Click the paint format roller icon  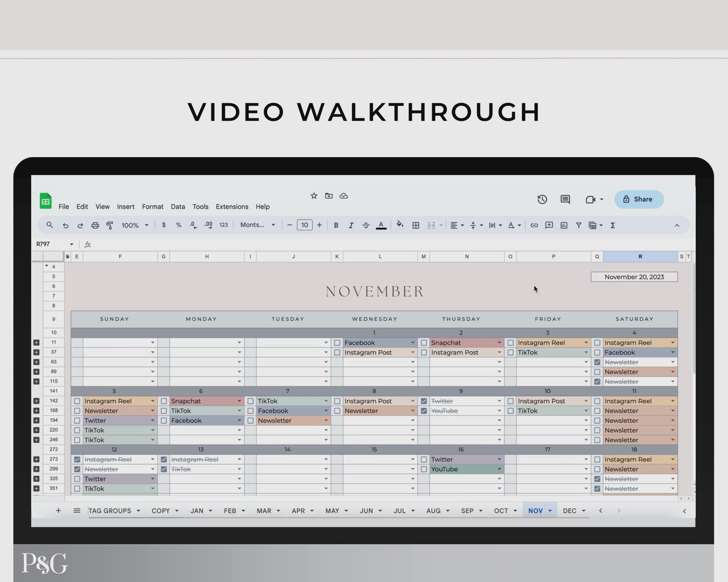pyautogui.click(x=110, y=225)
